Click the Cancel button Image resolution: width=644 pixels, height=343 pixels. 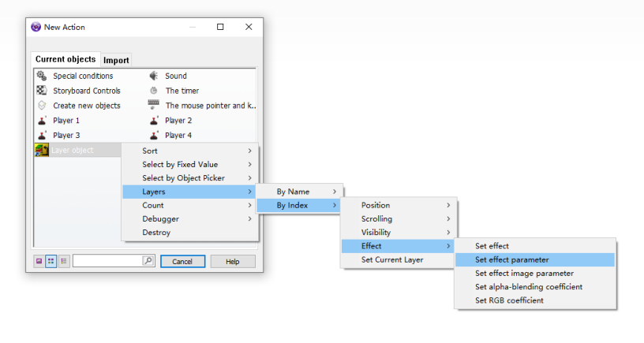[x=183, y=261]
